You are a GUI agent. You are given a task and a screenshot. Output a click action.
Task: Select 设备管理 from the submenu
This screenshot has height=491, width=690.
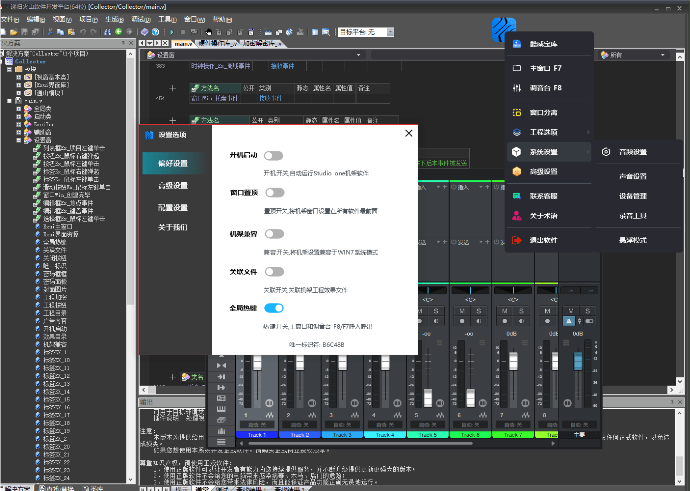pos(632,196)
